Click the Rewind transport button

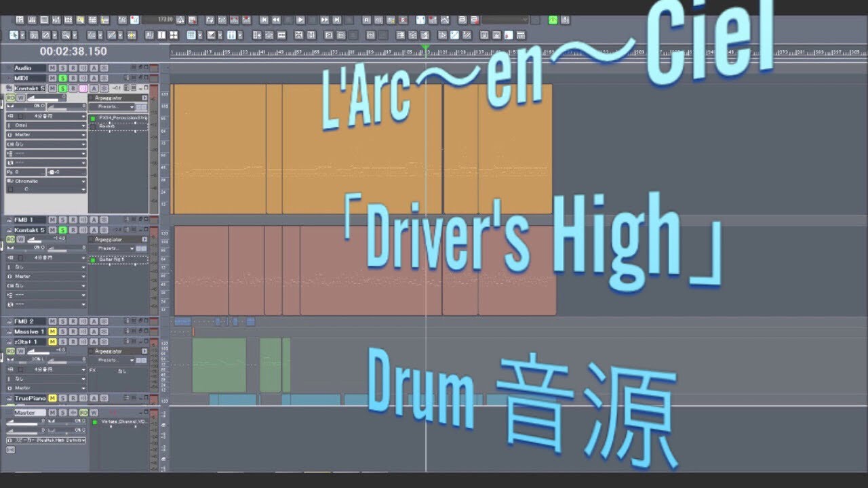coord(276,20)
